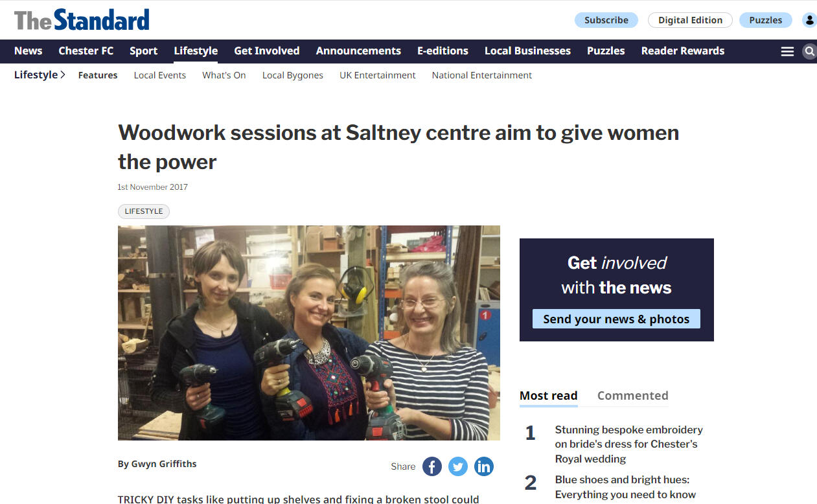Expand the Lifestyle section chevron
The width and height of the screenshot is (817, 504).
point(62,75)
